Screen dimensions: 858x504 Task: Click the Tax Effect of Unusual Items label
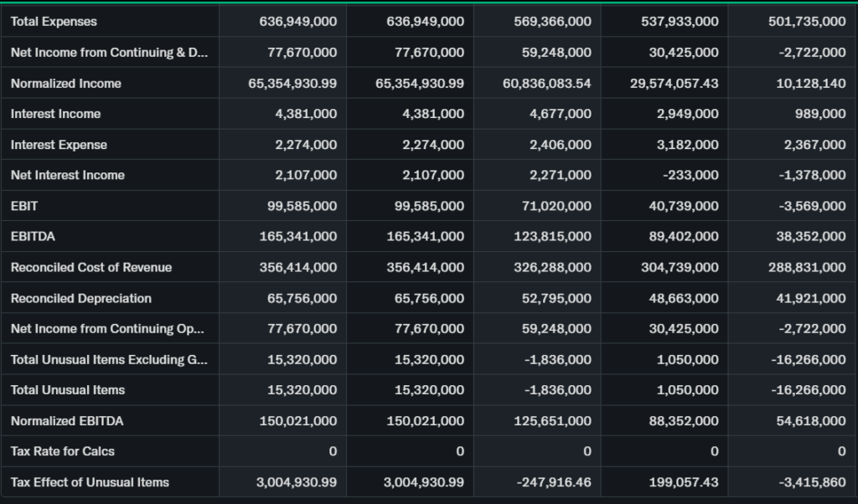(x=90, y=482)
